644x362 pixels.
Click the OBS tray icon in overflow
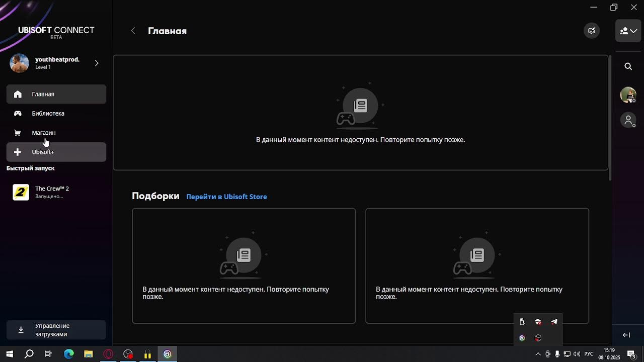[x=538, y=338]
